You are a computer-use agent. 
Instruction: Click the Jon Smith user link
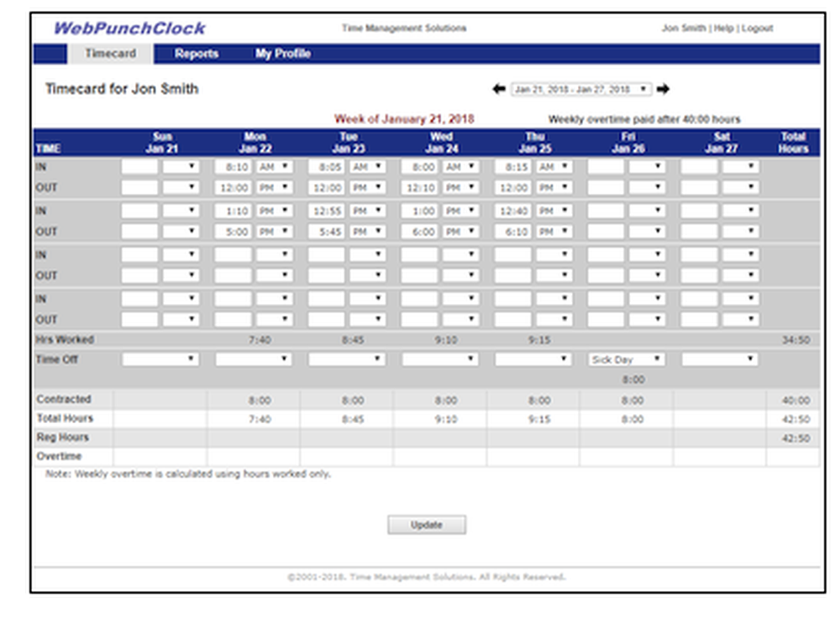click(684, 28)
